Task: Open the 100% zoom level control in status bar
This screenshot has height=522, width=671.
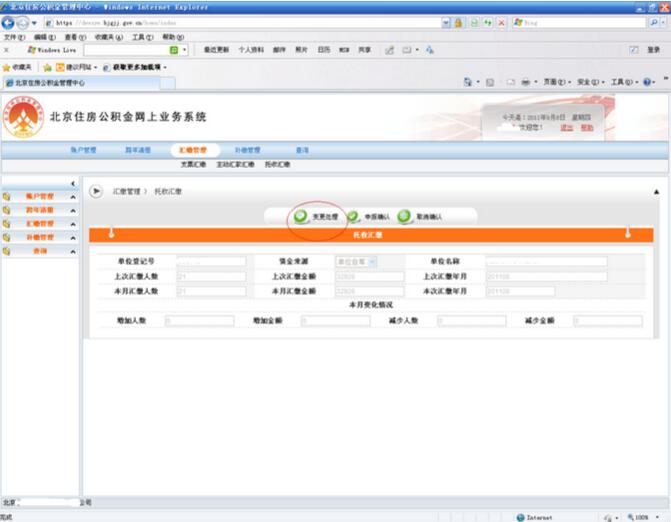Action: (x=644, y=517)
